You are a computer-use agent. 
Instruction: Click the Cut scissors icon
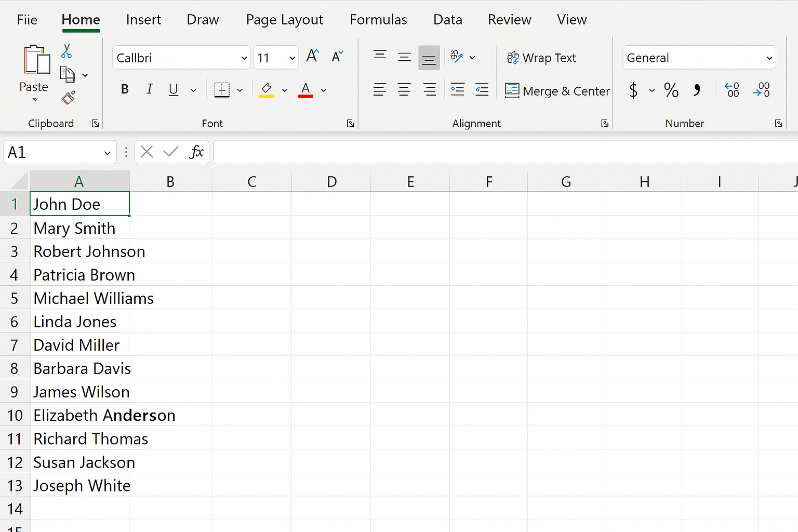point(66,51)
